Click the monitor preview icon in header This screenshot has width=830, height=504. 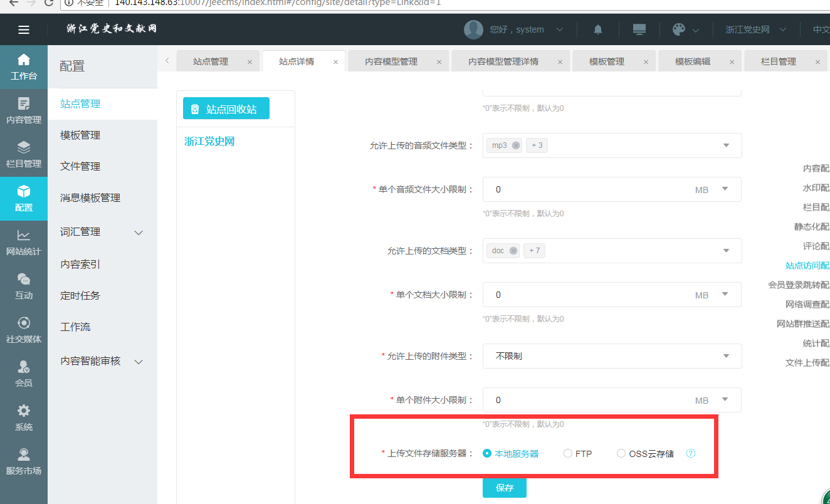(x=639, y=29)
